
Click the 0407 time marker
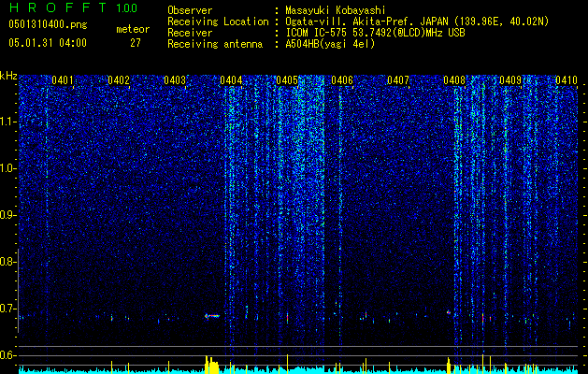pyautogui.click(x=398, y=80)
